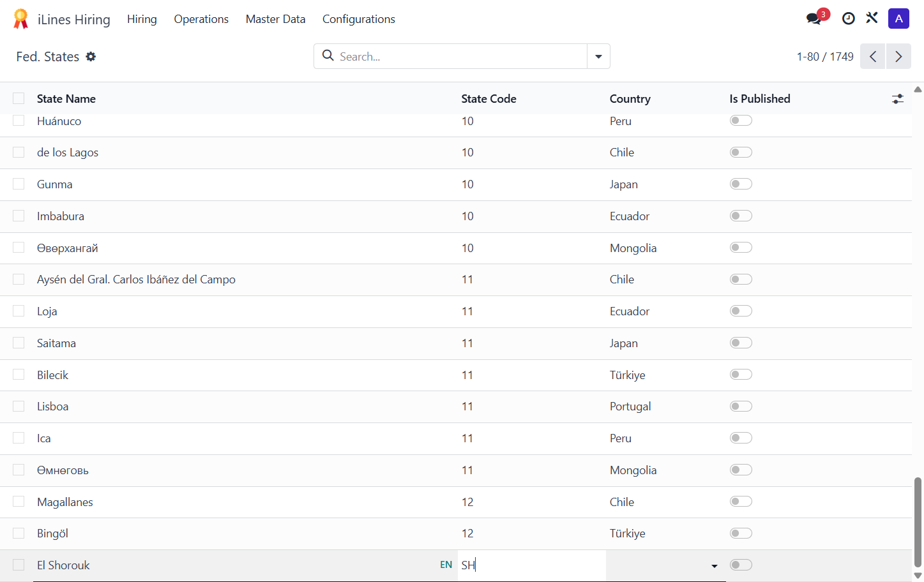
Task: Open the developer tools wrench icon
Action: pyautogui.click(x=872, y=19)
